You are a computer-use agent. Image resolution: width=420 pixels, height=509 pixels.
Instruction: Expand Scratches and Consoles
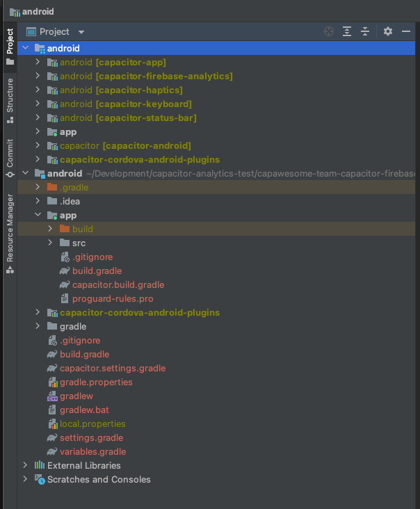pyautogui.click(x=25, y=479)
